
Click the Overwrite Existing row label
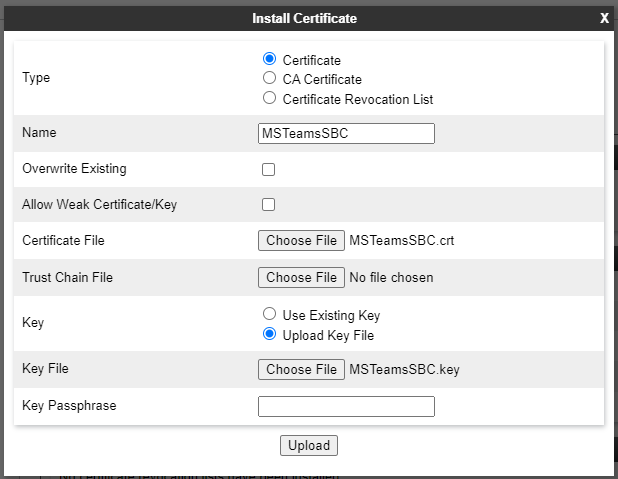point(74,169)
